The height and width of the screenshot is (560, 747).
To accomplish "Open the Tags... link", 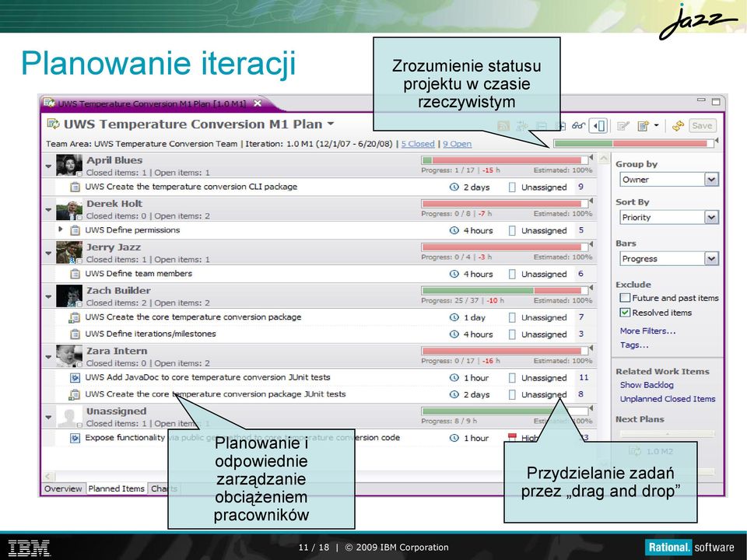I will tap(634, 345).
